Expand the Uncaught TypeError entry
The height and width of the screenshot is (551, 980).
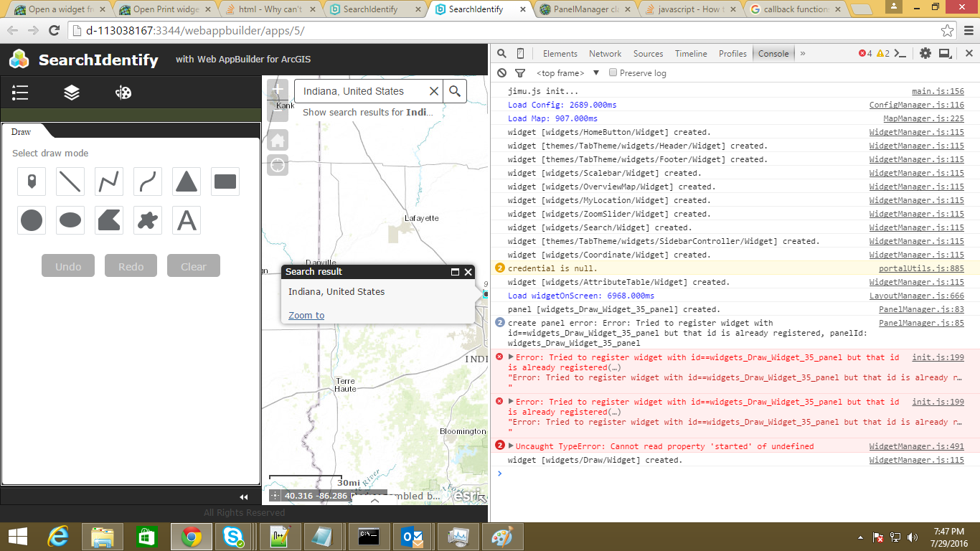coord(511,446)
